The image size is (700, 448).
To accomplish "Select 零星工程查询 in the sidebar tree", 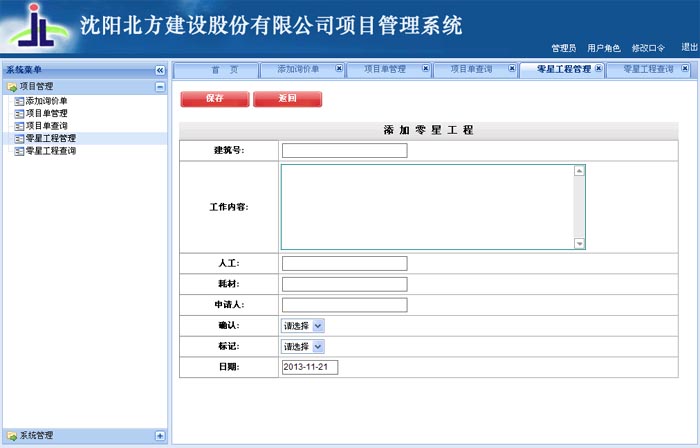I will point(50,151).
